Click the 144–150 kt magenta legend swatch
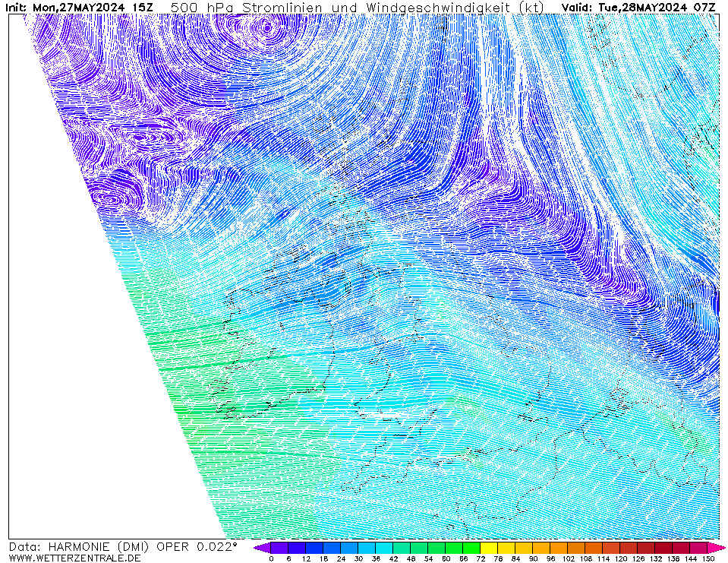This screenshot has width=728, height=563. pyautogui.click(x=699, y=548)
